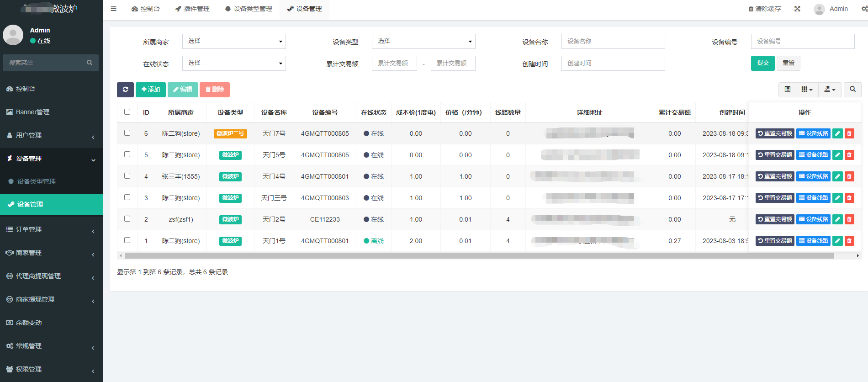
Task: Delete row ID 6 with red trash icon
Action: coord(849,133)
